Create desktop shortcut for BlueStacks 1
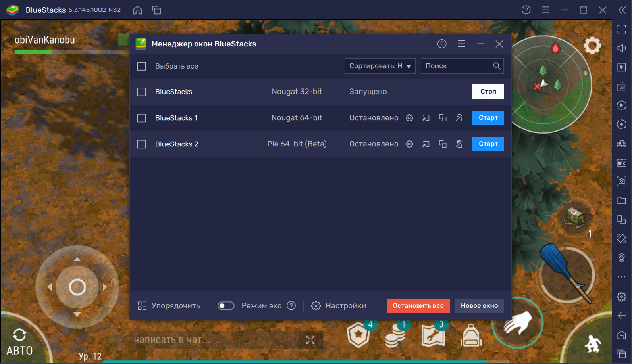 pos(426,118)
